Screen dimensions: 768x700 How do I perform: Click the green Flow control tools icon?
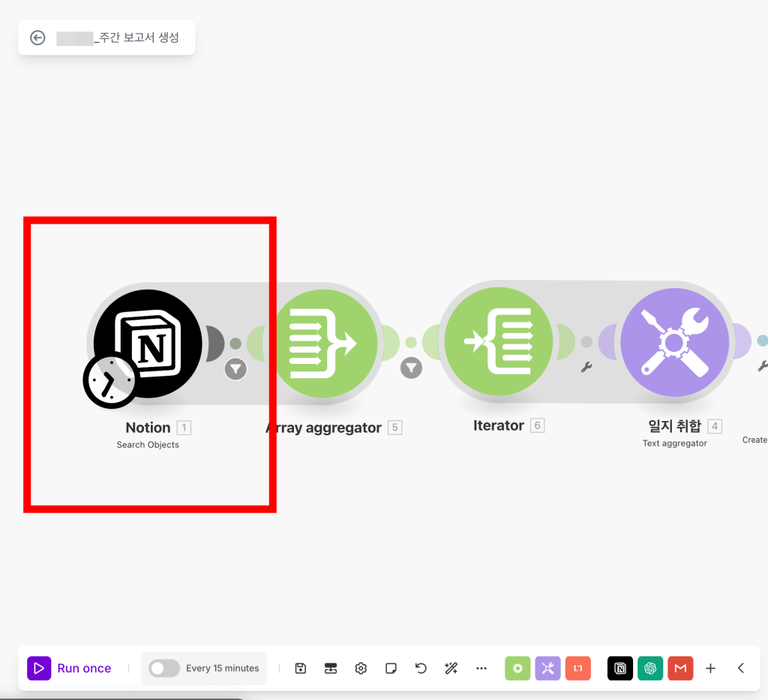pyautogui.click(x=517, y=668)
